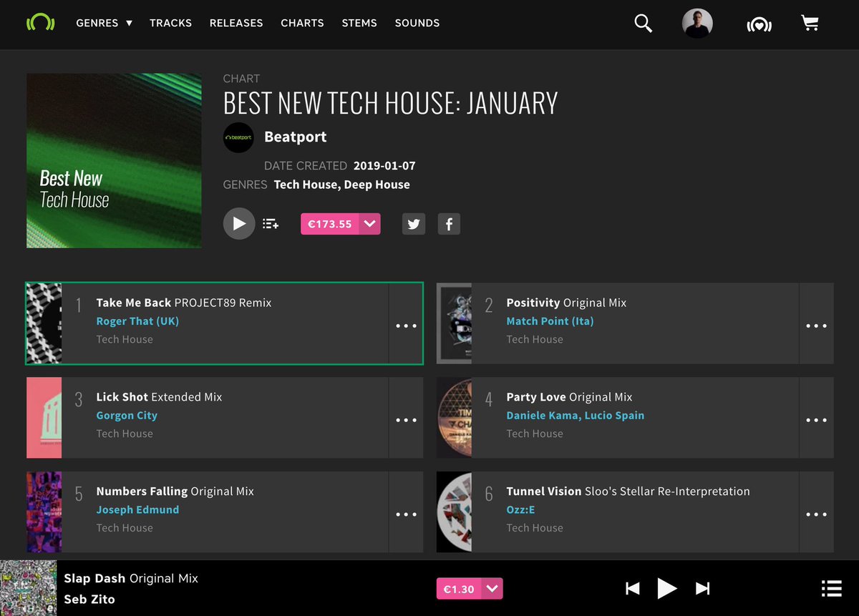Click the Deep House genre link

click(377, 185)
